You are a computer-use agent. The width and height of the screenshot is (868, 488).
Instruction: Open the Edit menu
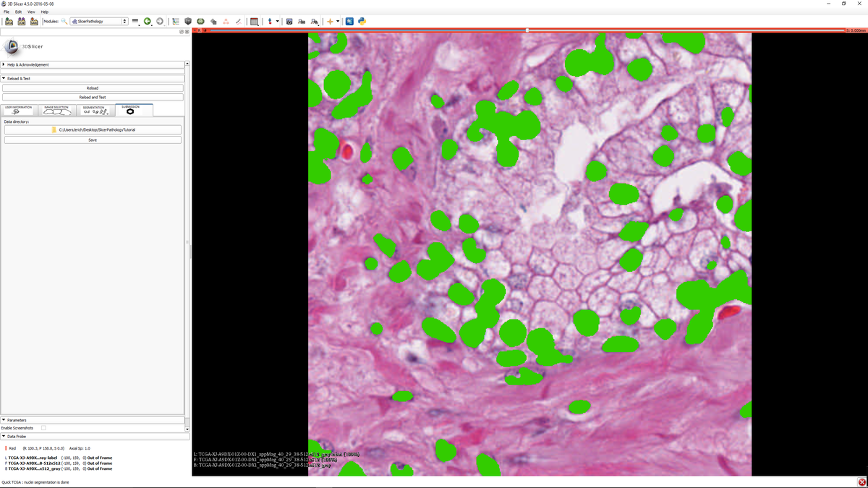[x=19, y=12]
